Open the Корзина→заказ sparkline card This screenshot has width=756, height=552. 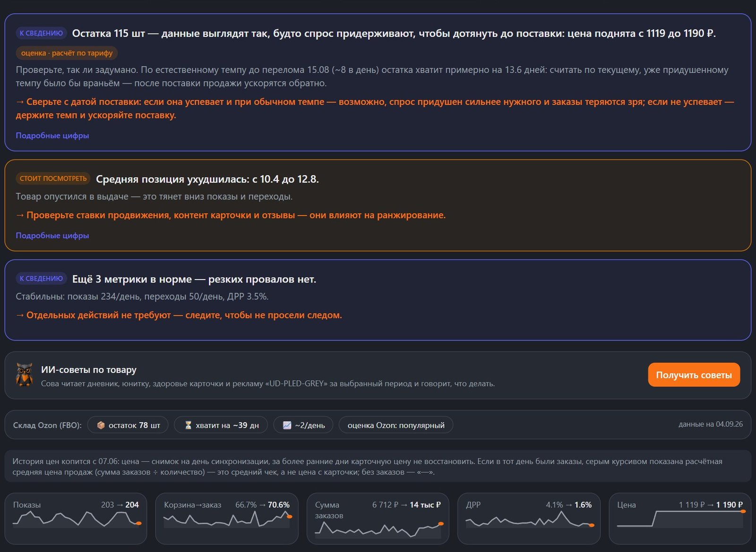pos(227,518)
